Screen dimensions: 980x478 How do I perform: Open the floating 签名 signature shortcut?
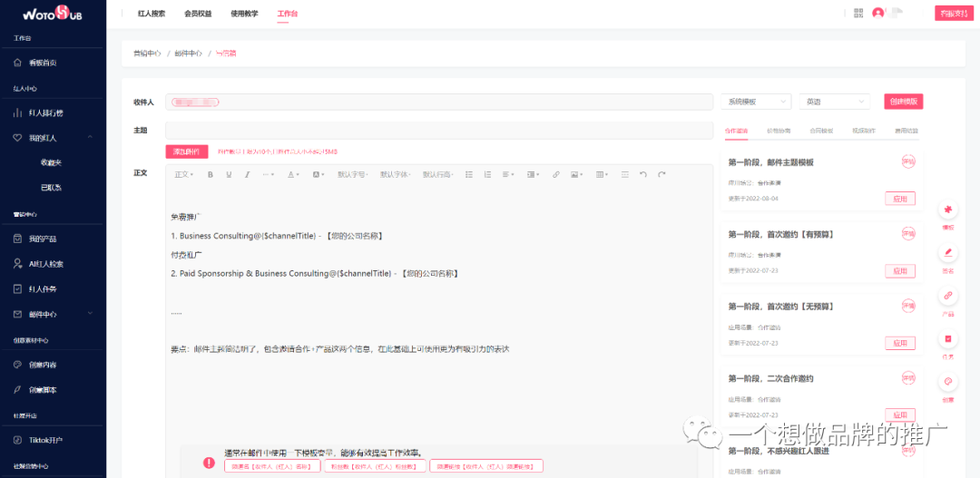(948, 253)
